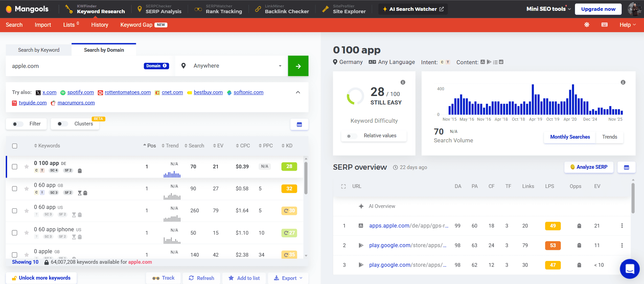Open more options for apps.apple.com result
This screenshot has height=284, width=644.
[622, 226]
